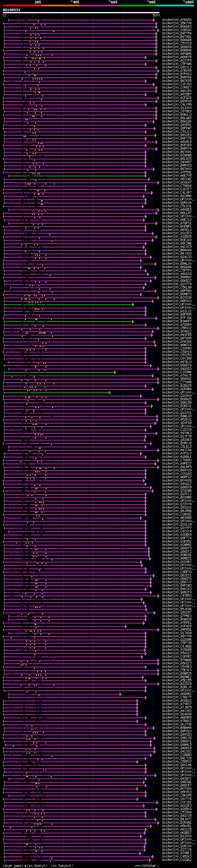Open hit UniRef100_B4FT54

click(x=177, y=33)
